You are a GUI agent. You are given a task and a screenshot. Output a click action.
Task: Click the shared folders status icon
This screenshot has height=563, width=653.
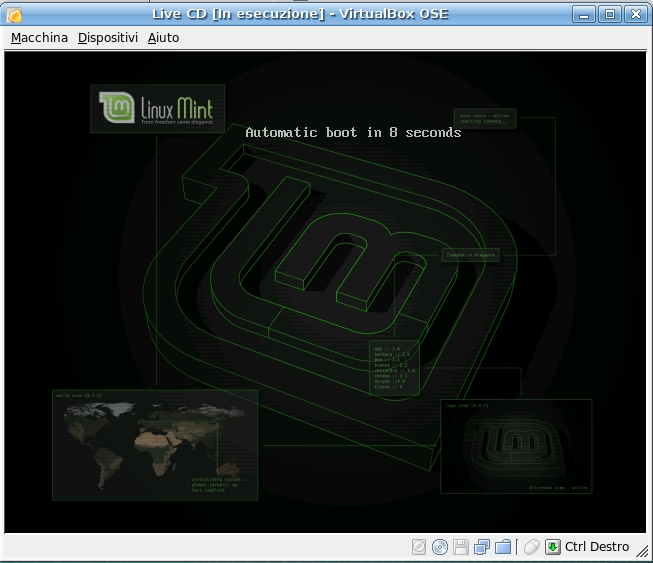click(503, 547)
